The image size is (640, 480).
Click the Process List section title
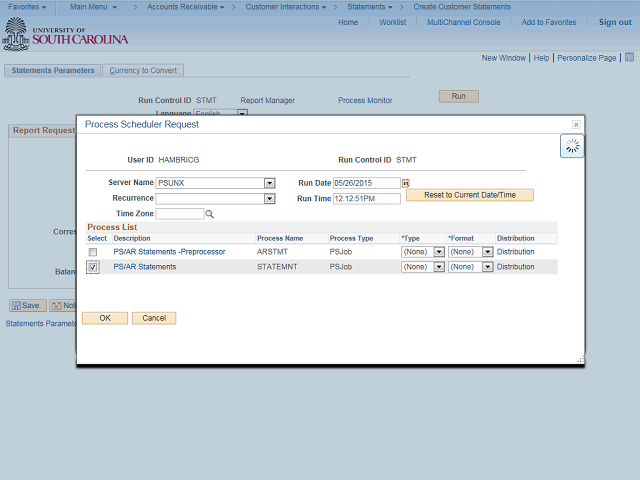click(112, 227)
